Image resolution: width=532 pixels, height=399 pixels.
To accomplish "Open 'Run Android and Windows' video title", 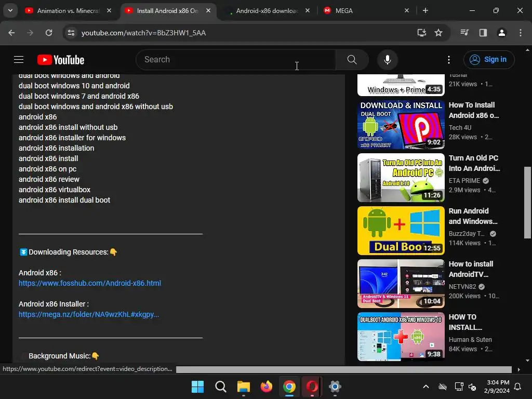I will point(473,216).
